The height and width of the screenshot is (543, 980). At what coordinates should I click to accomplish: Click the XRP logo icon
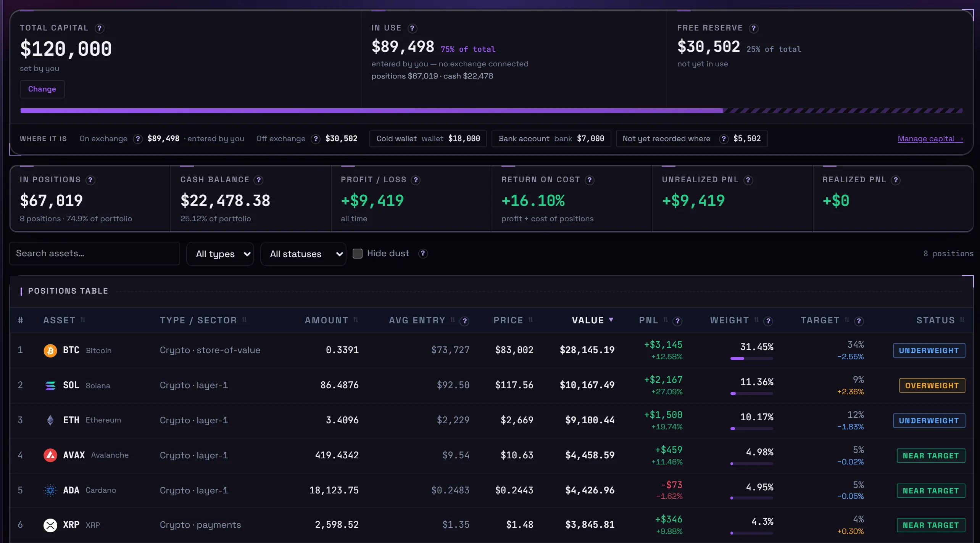click(x=50, y=525)
